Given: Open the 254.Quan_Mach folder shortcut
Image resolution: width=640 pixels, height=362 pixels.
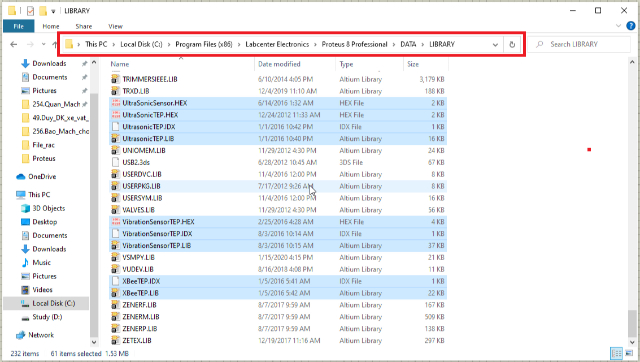Looking at the screenshot, I should pyautogui.click(x=56, y=104).
